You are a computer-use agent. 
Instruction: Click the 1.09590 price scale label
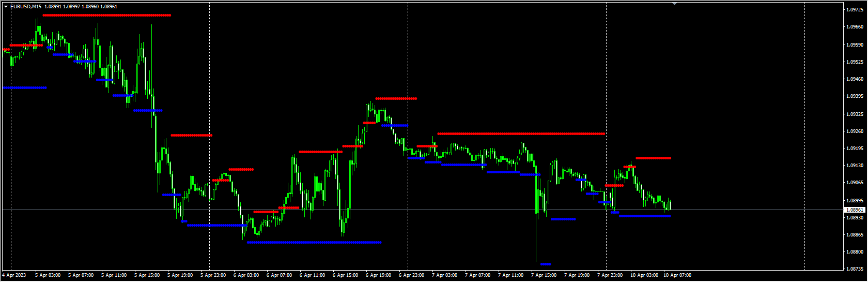point(855,45)
